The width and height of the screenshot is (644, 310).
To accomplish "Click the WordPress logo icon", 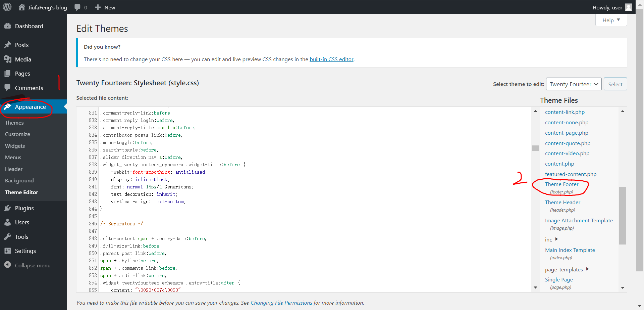I will (x=7, y=7).
